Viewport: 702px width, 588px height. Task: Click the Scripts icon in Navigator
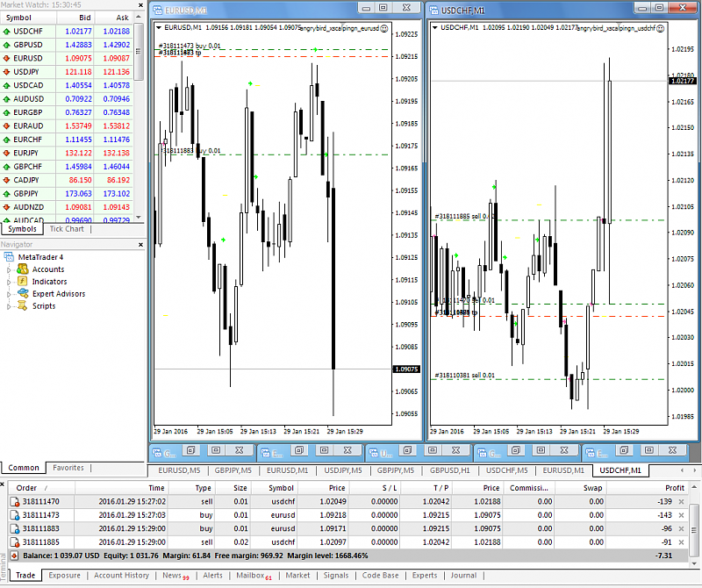(x=24, y=306)
